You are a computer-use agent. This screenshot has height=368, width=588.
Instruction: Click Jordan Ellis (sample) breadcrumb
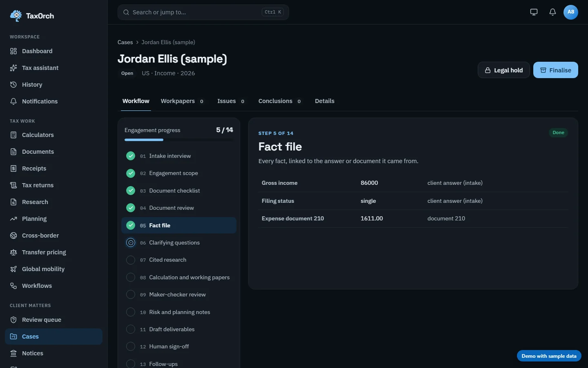(x=168, y=42)
